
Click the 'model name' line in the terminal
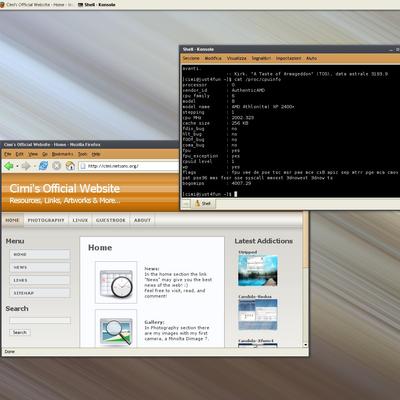pos(239,107)
